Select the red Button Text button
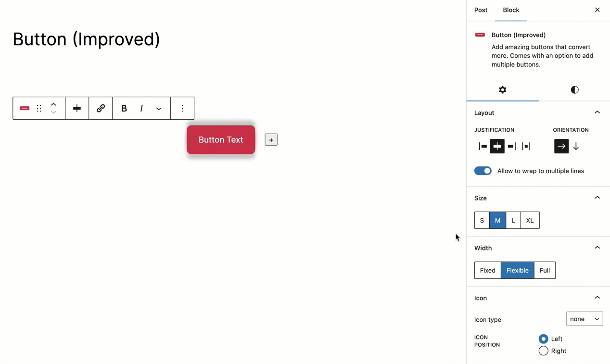 (x=221, y=140)
